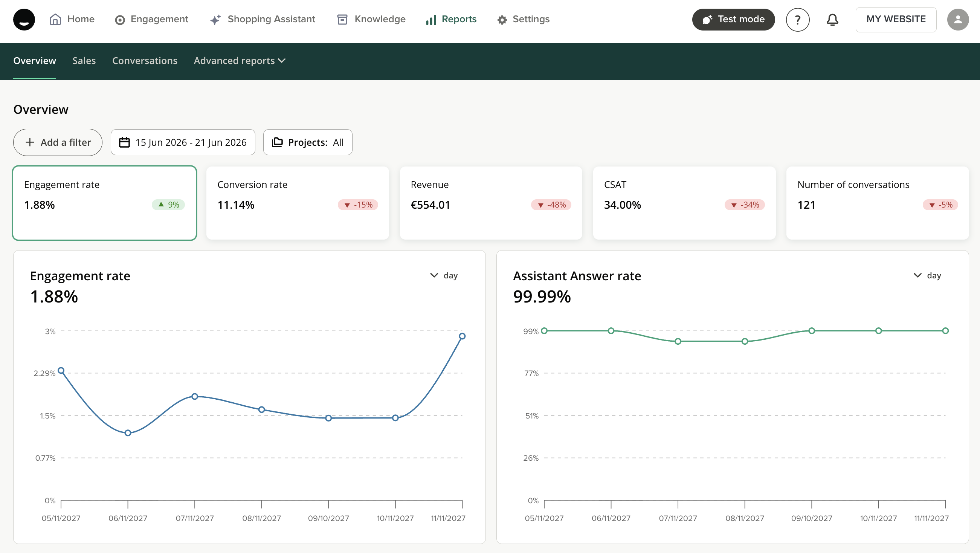Click the Shopping Assistant sparkle icon
Viewport: 980px width, 553px height.
tap(215, 20)
